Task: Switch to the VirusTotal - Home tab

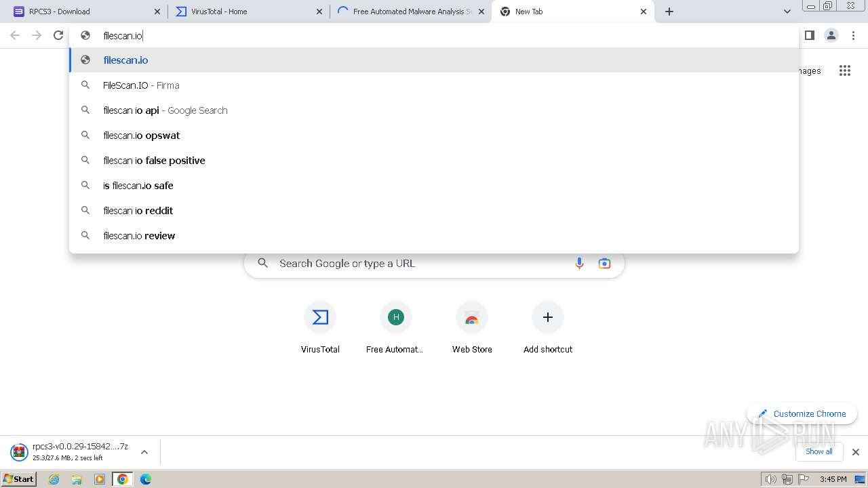Action: click(x=248, y=12)
